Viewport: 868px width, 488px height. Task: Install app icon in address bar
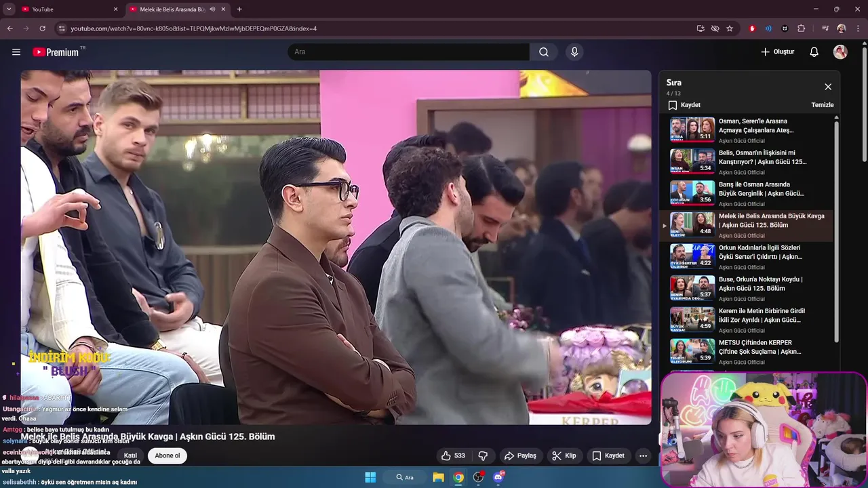pos(701,28)
